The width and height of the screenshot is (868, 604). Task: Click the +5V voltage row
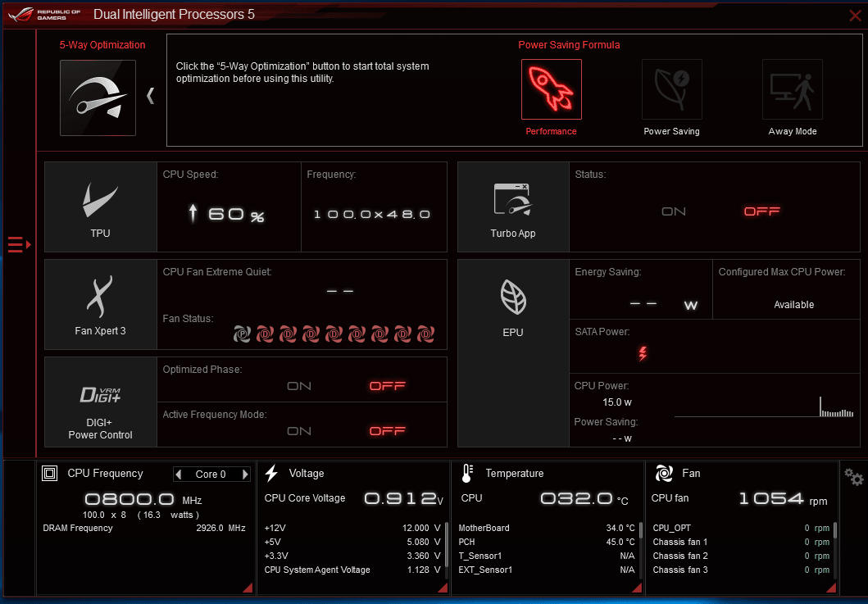coord(352,542)
